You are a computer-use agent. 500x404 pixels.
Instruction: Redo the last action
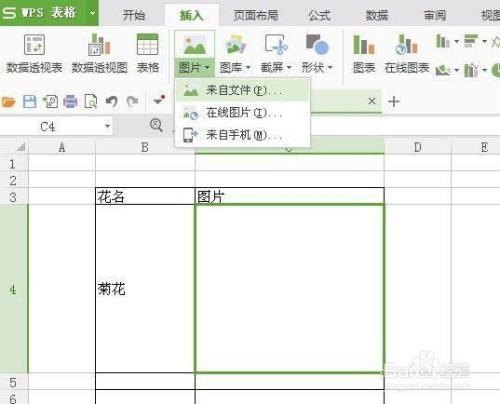click(x=132, y=101)
